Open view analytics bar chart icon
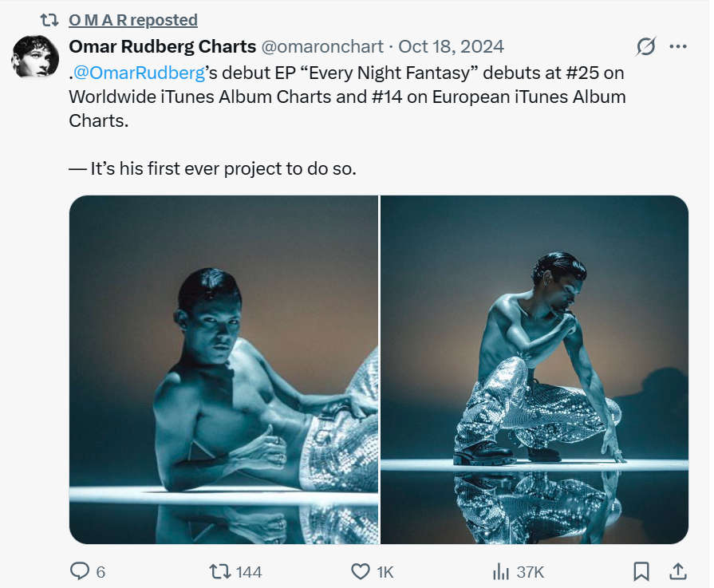The width and height of the screenshot is (714, 588). (x=502, y=571)
